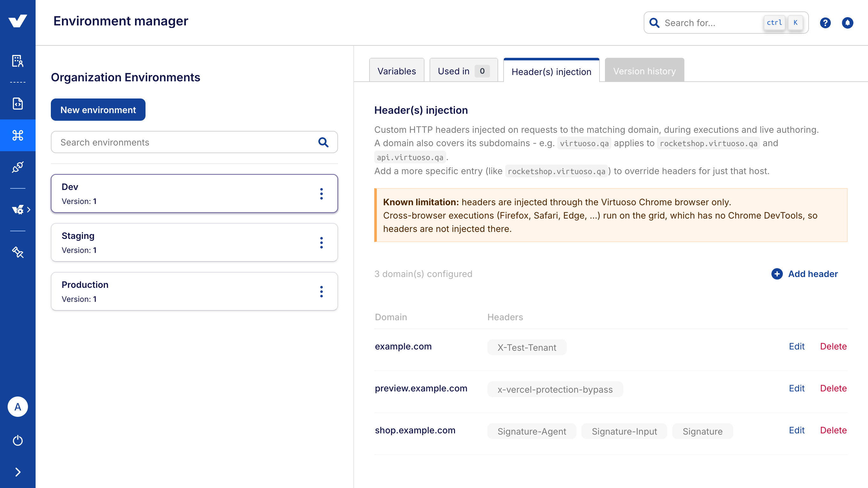Open the Dev environment options menu
This screenshot has height=488, width=868.
pyautogui.click(x=322, y=194)
